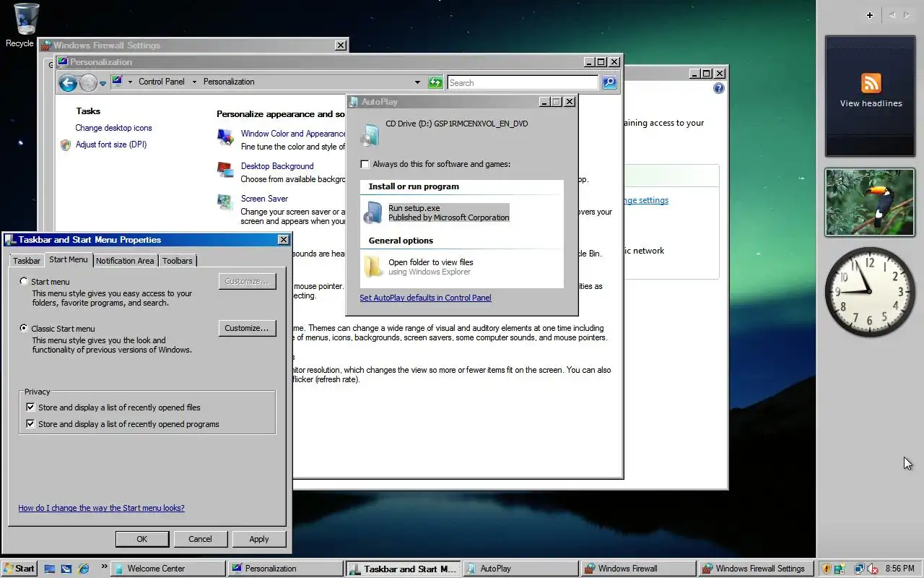Viewport: 924px width, 578px height.
Task: Switch to AutoPlay taskbar button
Action: coord(520,569)
